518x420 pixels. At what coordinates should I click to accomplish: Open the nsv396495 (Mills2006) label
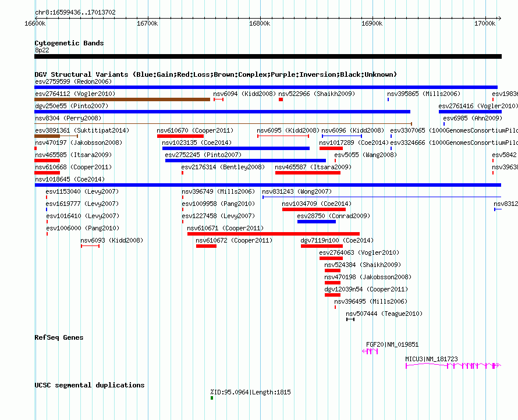(x=371, y=301)
